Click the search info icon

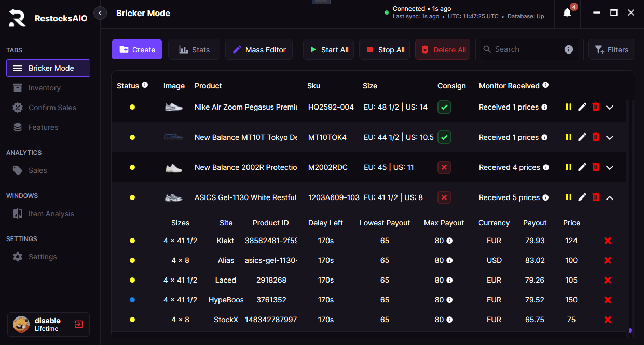pos(569,49)
